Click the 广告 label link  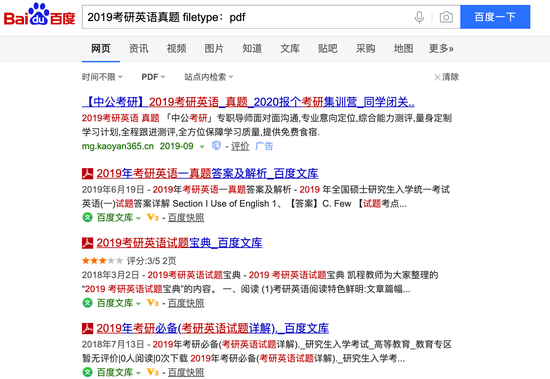pos(264,146)
